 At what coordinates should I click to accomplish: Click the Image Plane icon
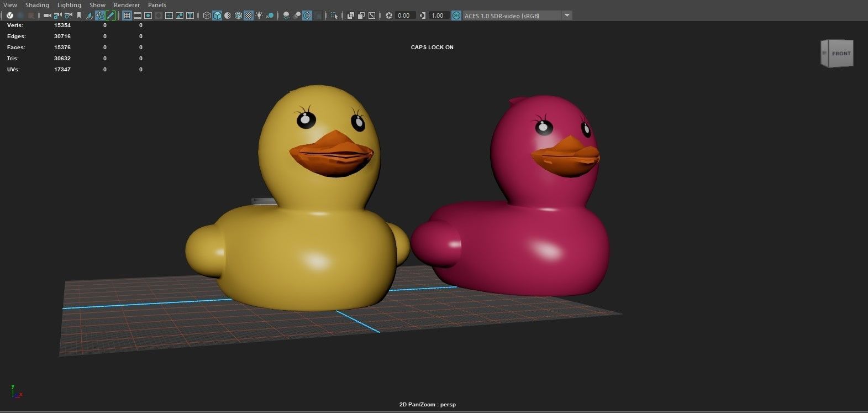click(x=90, y=15)
